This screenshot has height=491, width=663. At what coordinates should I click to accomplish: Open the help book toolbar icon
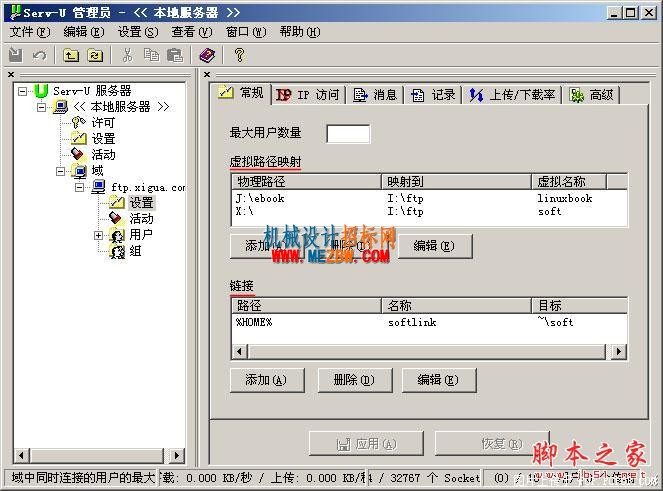click(x=207, y=55)
